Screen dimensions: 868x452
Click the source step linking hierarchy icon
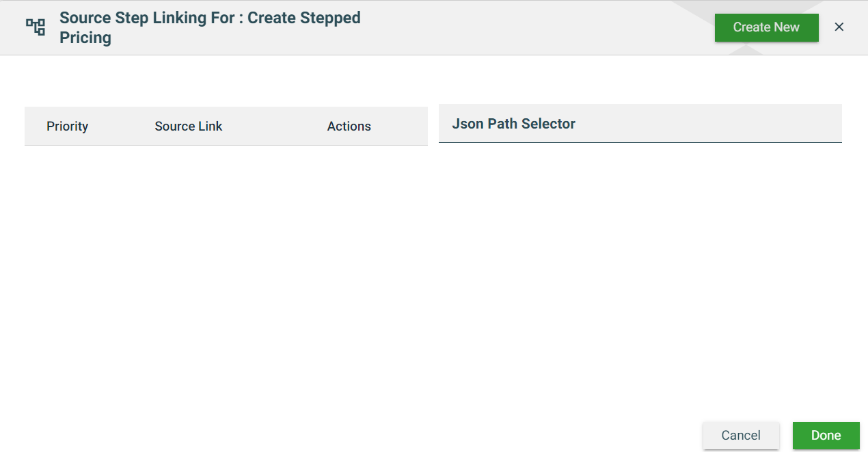(x=36, y=27)
